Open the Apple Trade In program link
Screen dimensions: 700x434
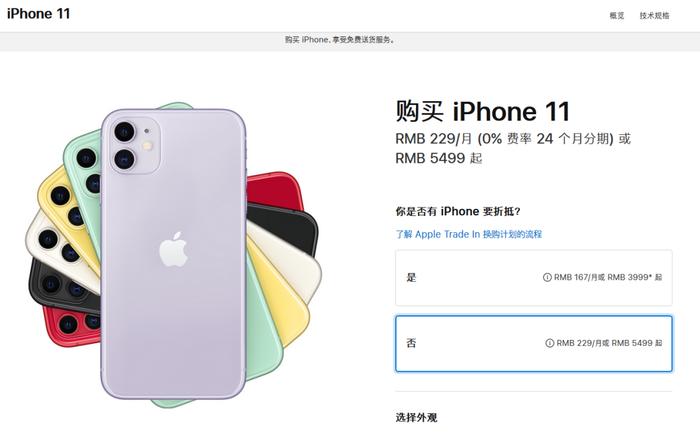(469, 234)
